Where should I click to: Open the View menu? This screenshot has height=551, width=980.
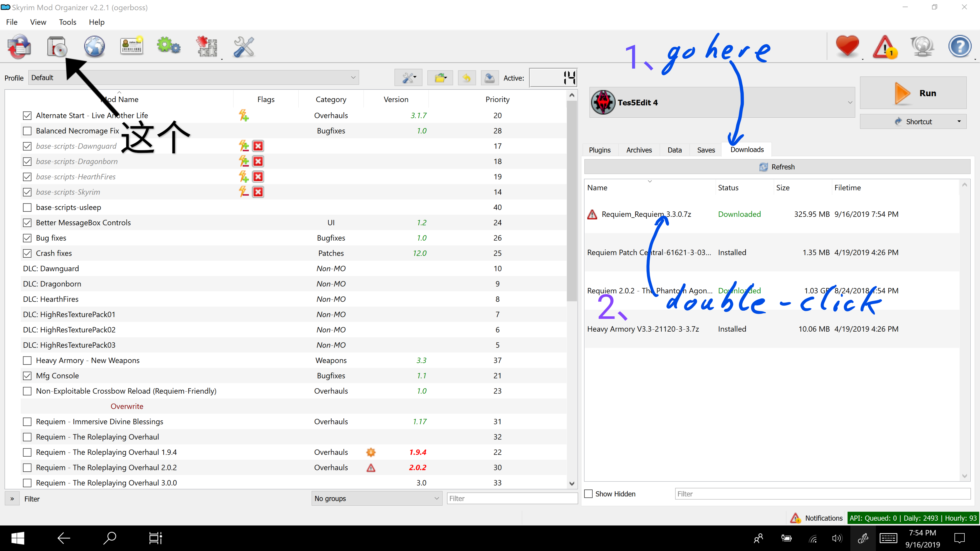pos(38,22)
